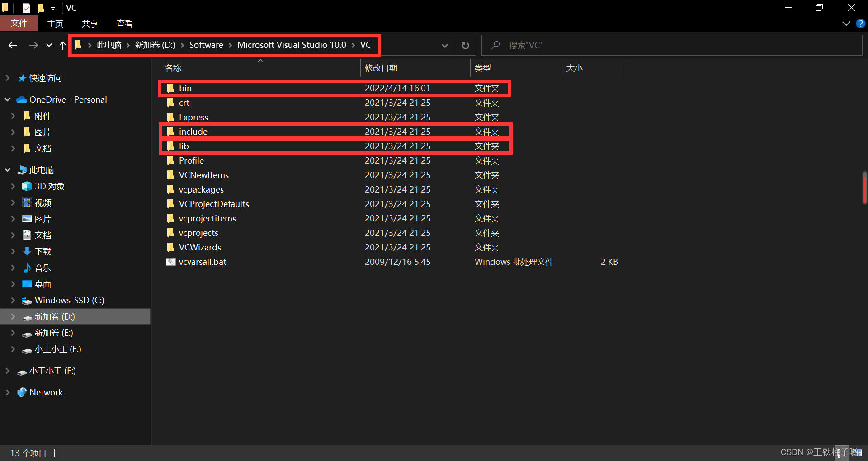Click 此电脑 in the address breadcrumb
The width and height of the screenshot is (868, 461).
109,45
